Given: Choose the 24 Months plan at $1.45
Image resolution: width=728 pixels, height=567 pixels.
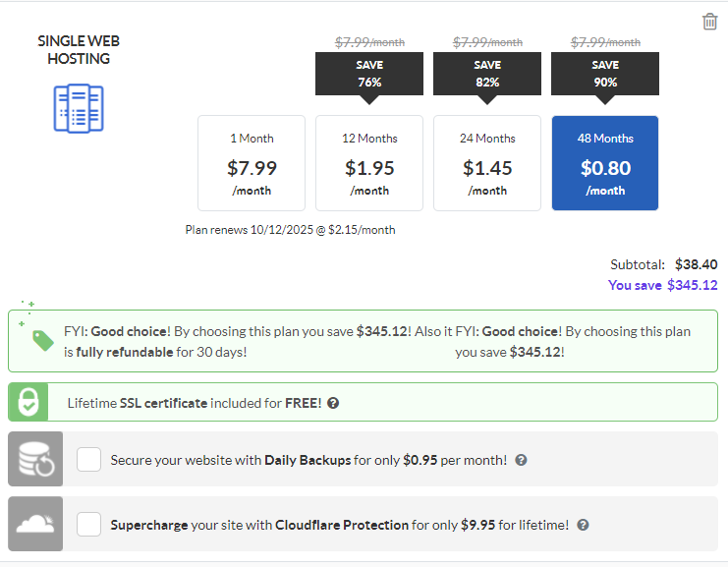Looking at the screenshot, I should [487, 163].
